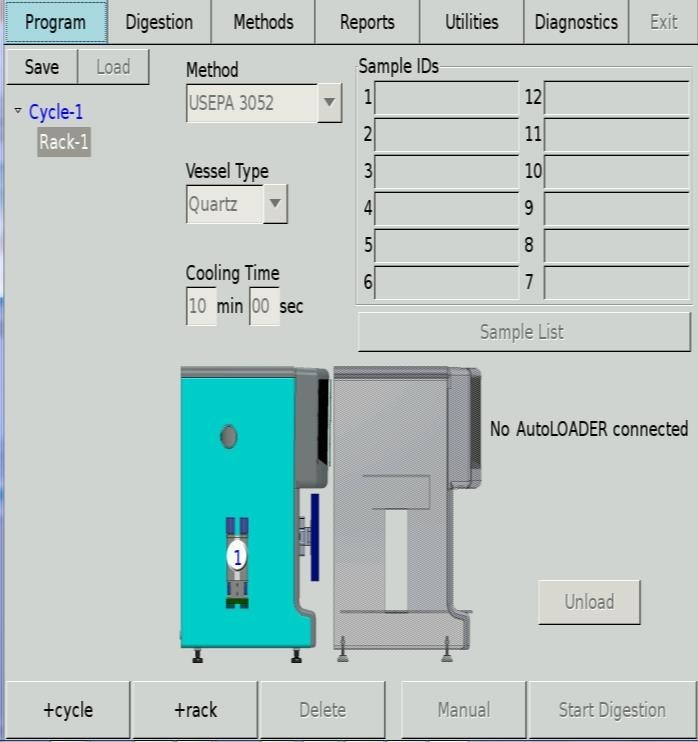
Task: Click the Cooling Time minutes field
Action: click(x=200, y=307)
